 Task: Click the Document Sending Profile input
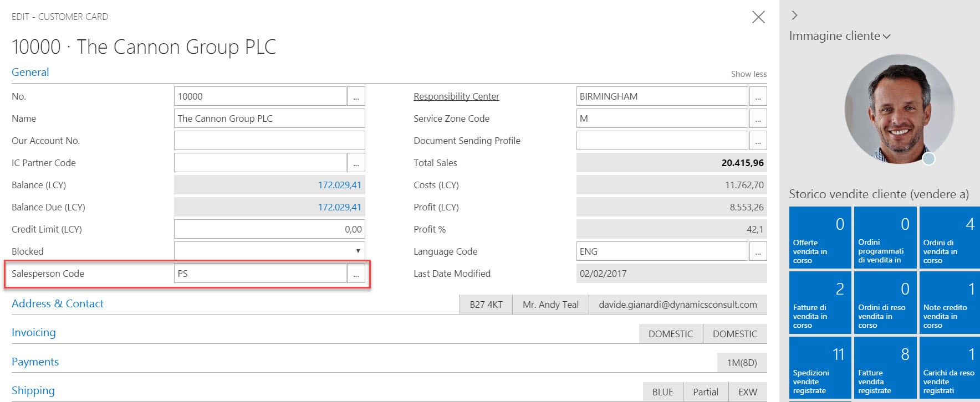(662, 141)
